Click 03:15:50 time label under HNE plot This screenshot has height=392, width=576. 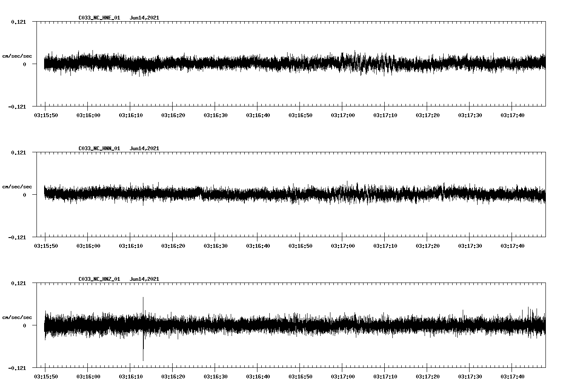[x=46, y=115]
